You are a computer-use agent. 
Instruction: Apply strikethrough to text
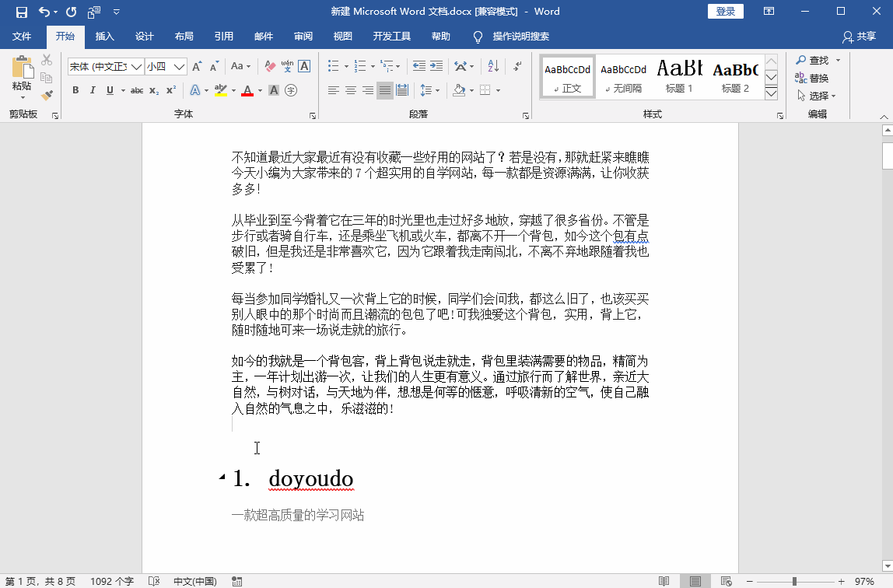[140, 90]
